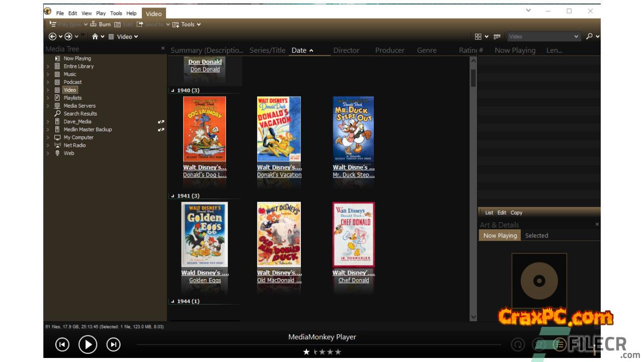Skip to the previous track
This screenshot has width=644, height=362.
[x=62, y=344]
